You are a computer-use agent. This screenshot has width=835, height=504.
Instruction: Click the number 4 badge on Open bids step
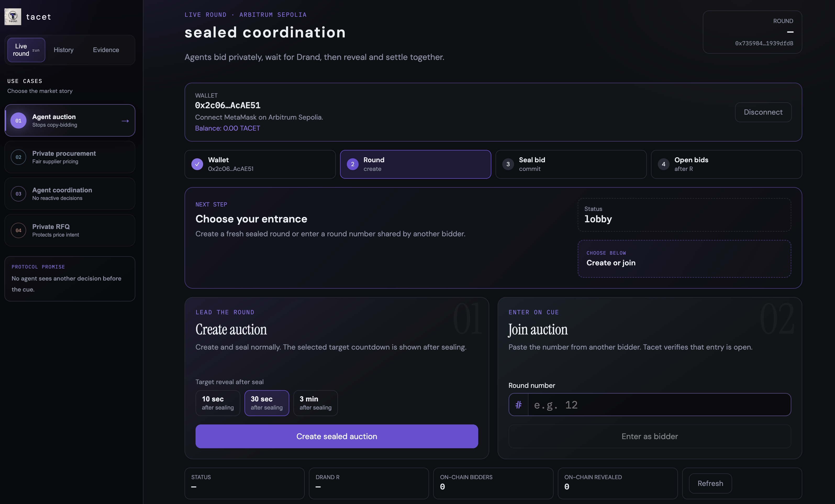[x=664, y=164]
